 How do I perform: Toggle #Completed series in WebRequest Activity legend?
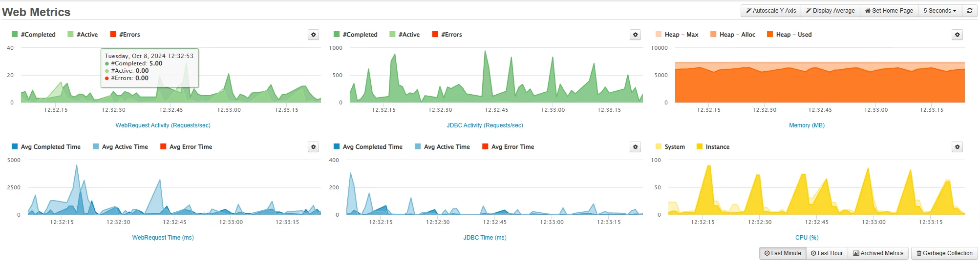(x=34, y=35)
